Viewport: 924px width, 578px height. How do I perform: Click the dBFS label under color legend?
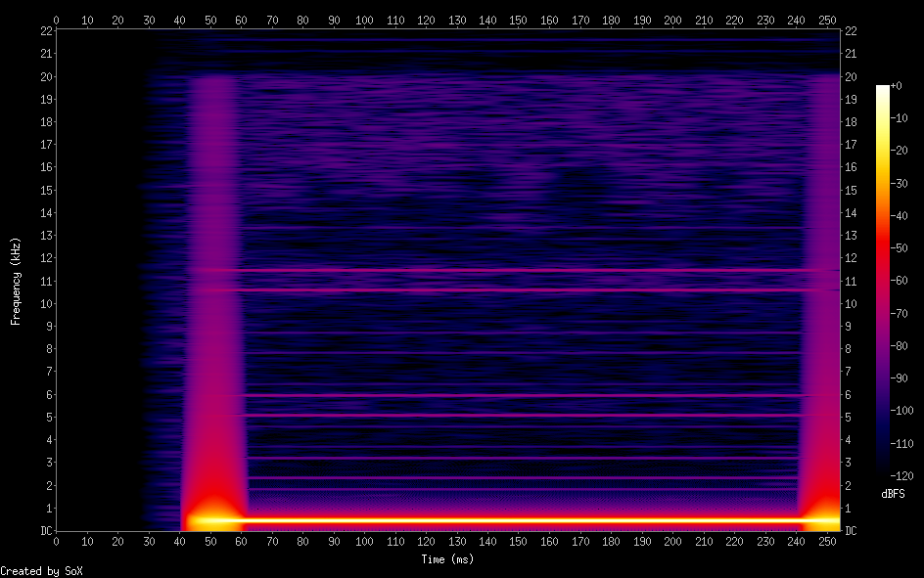[893, 494]
